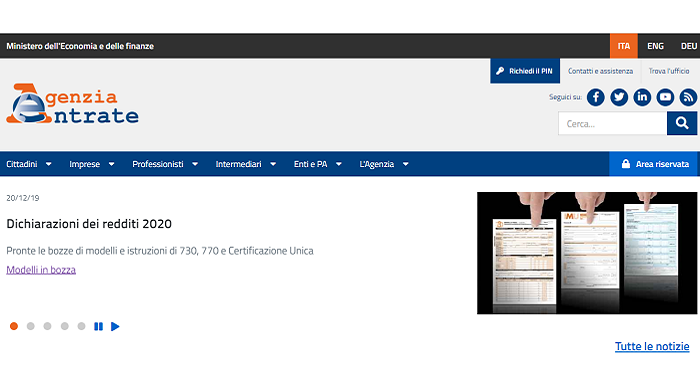Click the magnifier search button
Viewport: 700px width, 370px height.
point(682,123)
